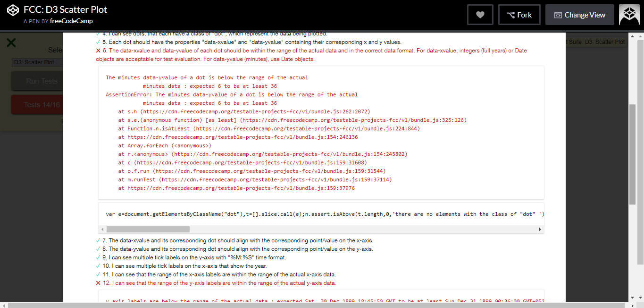
Task: Open the user avatar profile menu
Action: click(629, 15)
